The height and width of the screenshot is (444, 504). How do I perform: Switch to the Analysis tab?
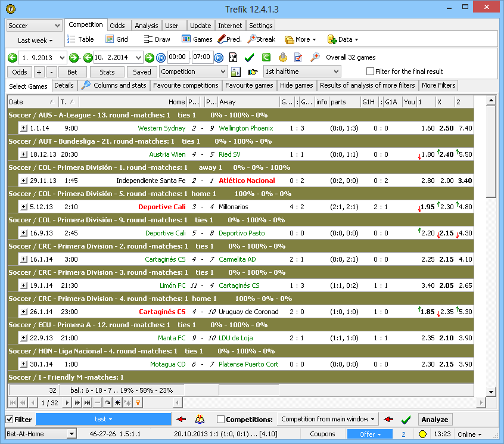[x=146, y=26]
